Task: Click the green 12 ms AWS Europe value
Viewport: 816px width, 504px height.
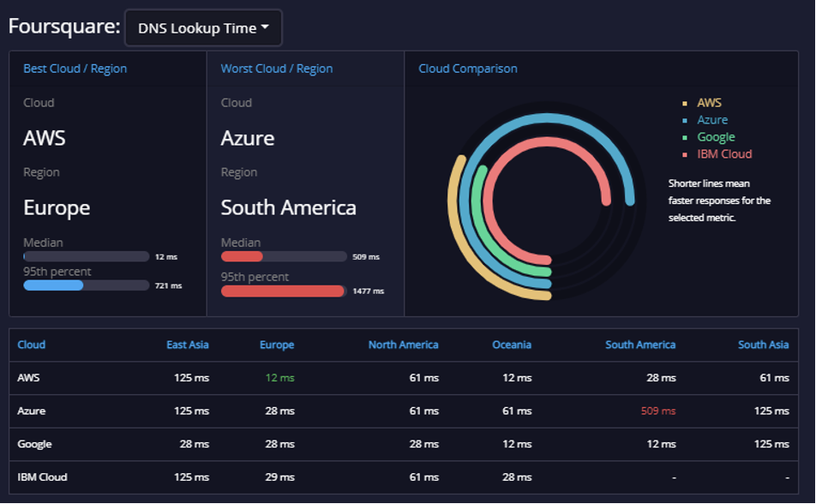Action: pos(280,378)
